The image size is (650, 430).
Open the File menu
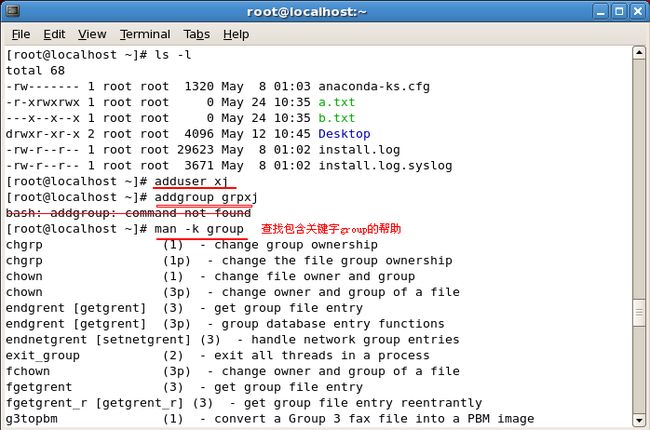point(21,34)
